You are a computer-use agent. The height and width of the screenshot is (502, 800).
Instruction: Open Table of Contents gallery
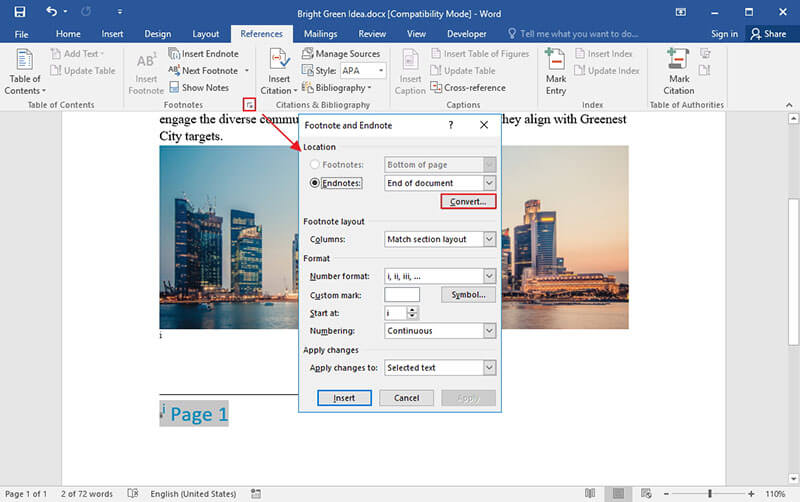(24, 72)
